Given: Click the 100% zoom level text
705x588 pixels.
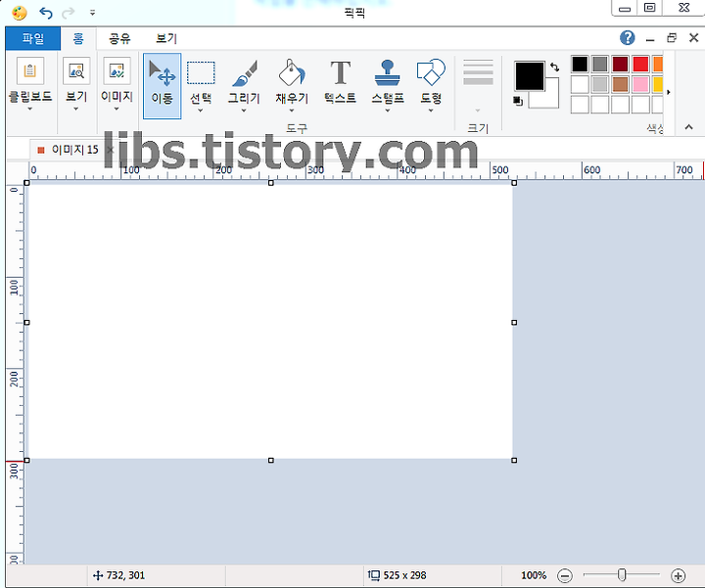Looking at the screenshot, I should [x=534, y=575].
